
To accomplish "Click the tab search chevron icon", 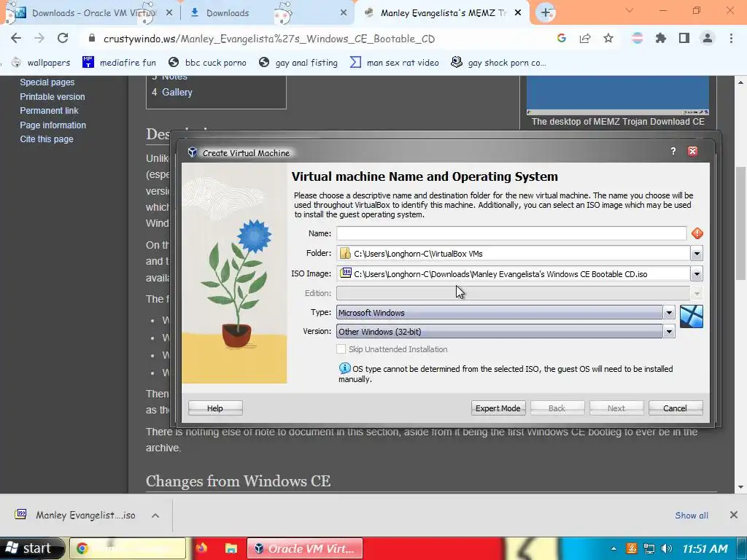I will [x=630, y=10].
